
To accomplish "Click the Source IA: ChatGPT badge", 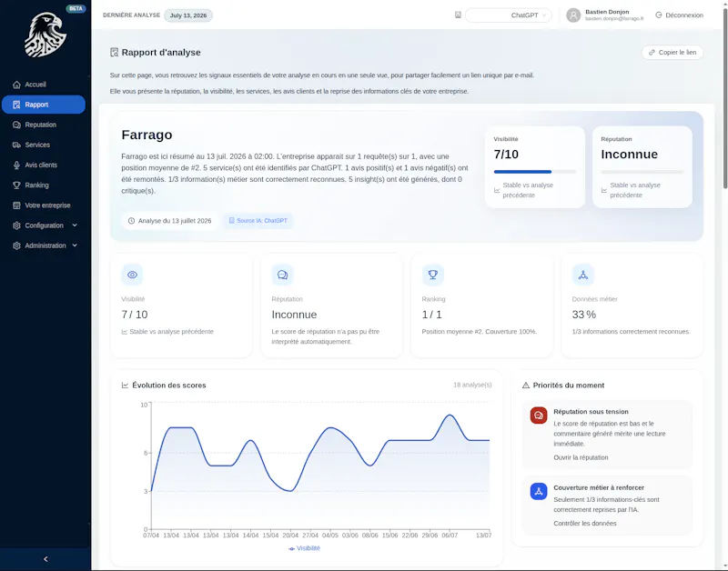I will click(258, 221).
